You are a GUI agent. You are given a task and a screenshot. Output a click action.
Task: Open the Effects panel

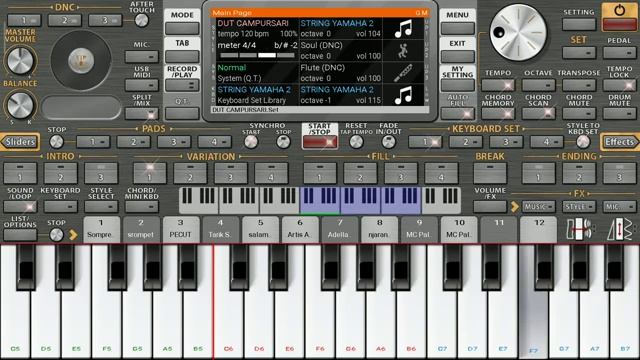(619, 142)
